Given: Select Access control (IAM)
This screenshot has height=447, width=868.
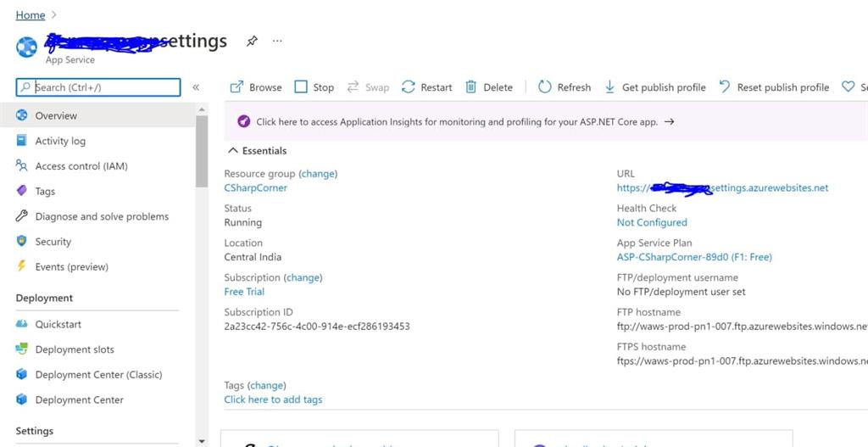Looking at the screenshot, I should click(81, 166).
